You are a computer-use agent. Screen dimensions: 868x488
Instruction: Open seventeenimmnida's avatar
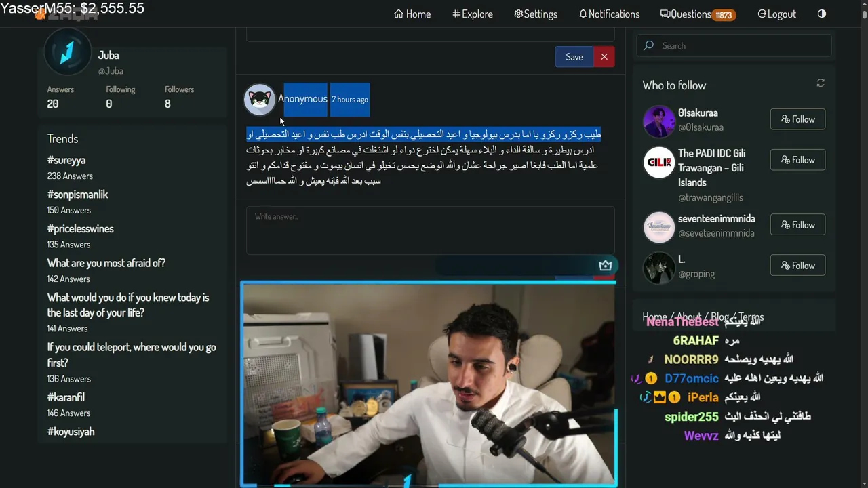pos(659,228)
